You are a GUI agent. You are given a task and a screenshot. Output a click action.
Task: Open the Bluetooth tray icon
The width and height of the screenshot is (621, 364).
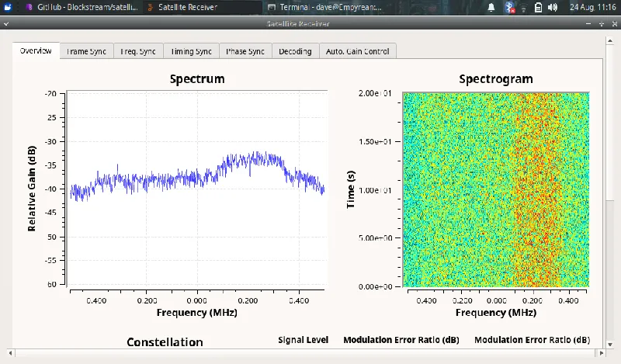point(510,7)
